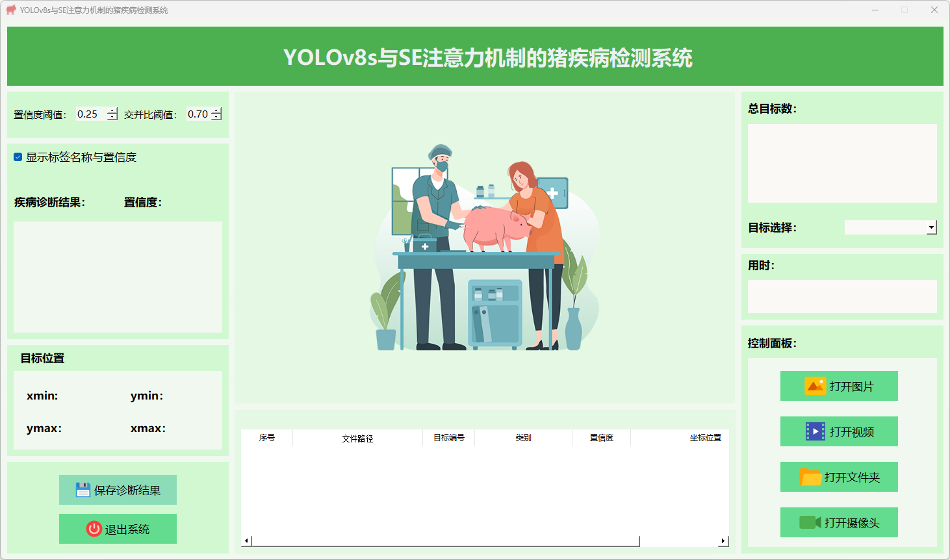Click the 'xmin:' label

(x=42, y=396)
